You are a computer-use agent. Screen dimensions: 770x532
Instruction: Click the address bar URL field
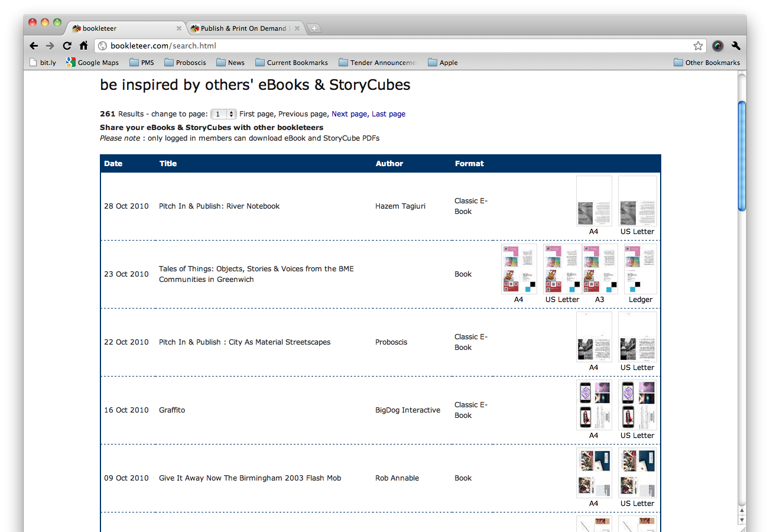399,46
